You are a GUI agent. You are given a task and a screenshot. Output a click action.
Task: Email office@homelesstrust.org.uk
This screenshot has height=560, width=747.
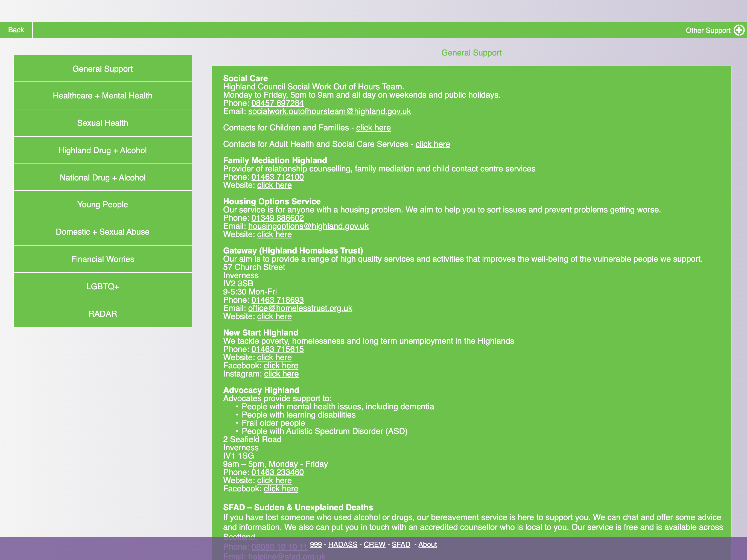(x=300, y=308)
